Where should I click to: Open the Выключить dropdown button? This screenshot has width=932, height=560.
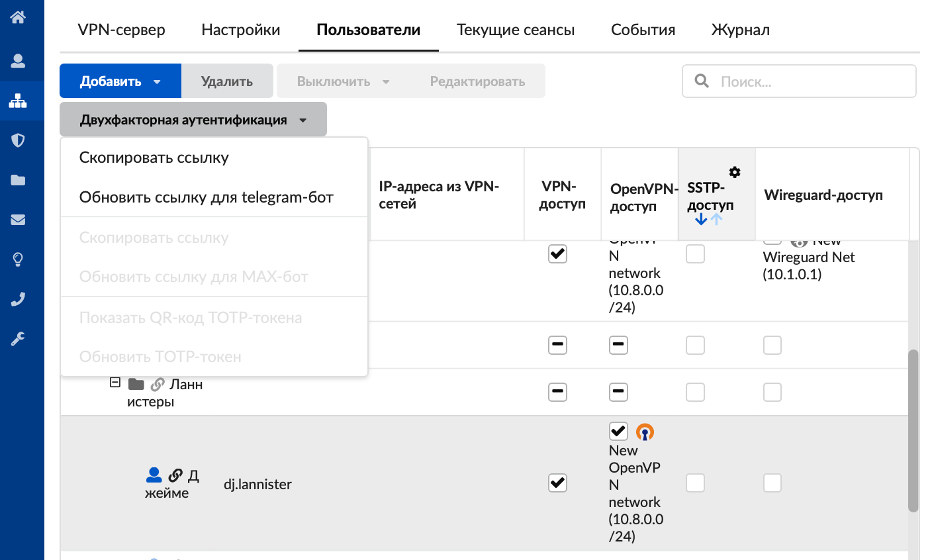pyautogui.click(x=343, y=81)
